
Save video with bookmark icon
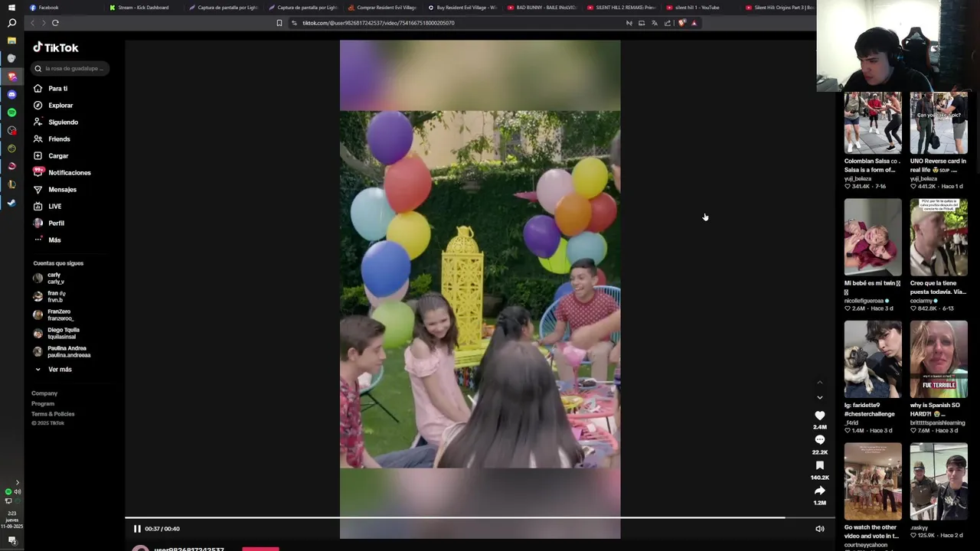tap(819, 465)
